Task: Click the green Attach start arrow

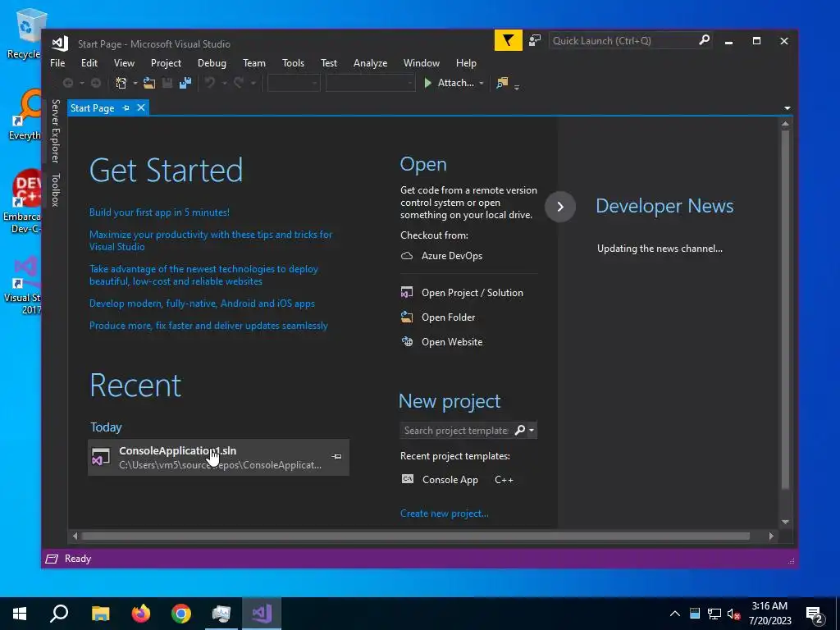Action: point(428,83)
